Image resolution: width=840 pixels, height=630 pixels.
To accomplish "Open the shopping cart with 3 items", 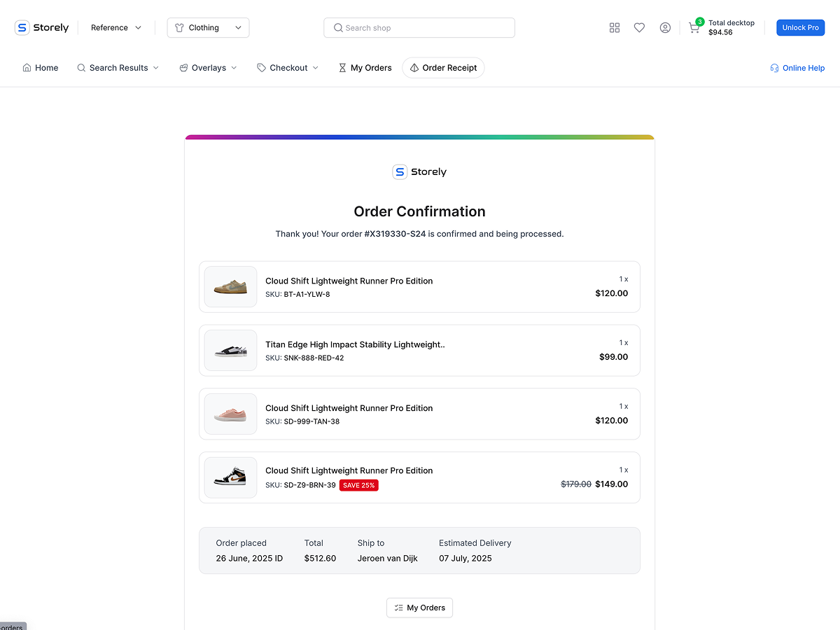I will 694,29.
